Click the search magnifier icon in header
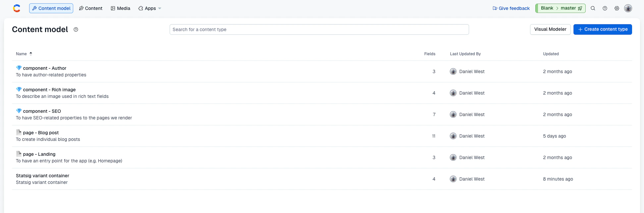This screenshot has height=213, width=644. 593,8
